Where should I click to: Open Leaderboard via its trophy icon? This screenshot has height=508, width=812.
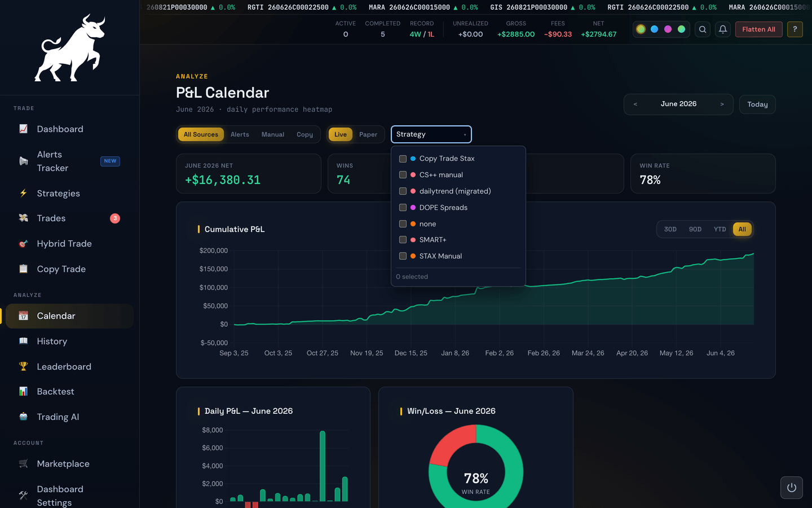23,366
